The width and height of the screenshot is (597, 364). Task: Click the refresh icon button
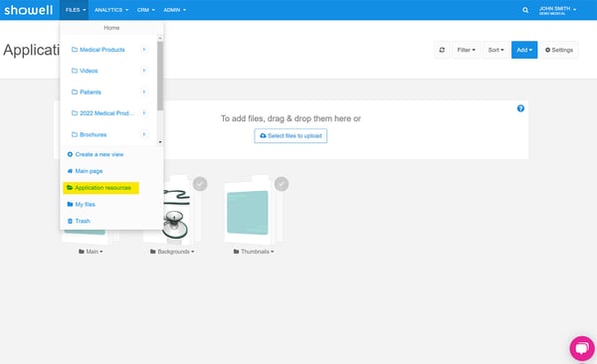(x=442, y=50)
